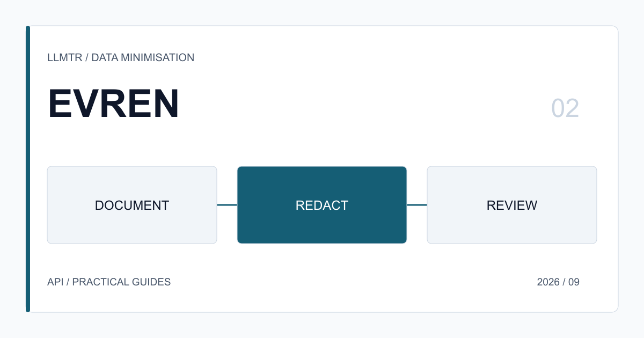Click the slash between API and PRACTICAL GUIDES
The image size is (644, 338).
(68, 282)
